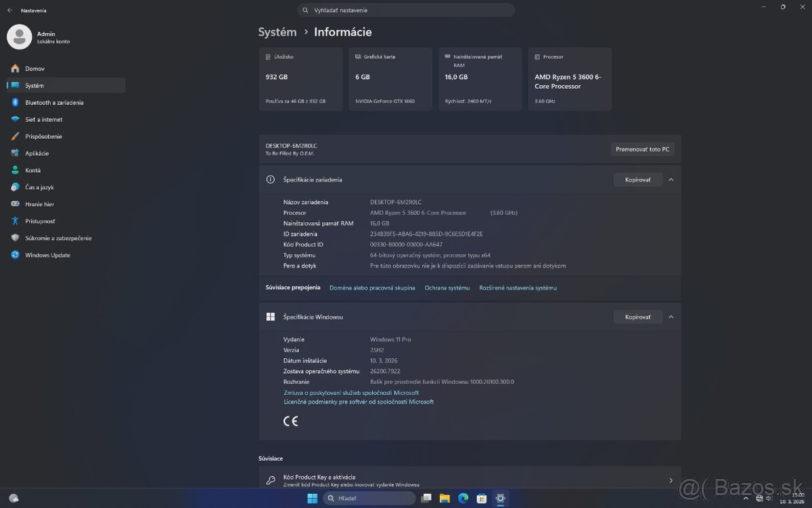Collapse the Špecifikácie Windowsu section

click(x=671, y=316)
